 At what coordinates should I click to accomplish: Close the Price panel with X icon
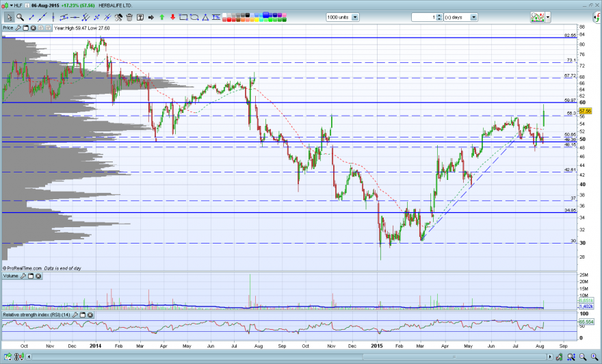[33, 28]
